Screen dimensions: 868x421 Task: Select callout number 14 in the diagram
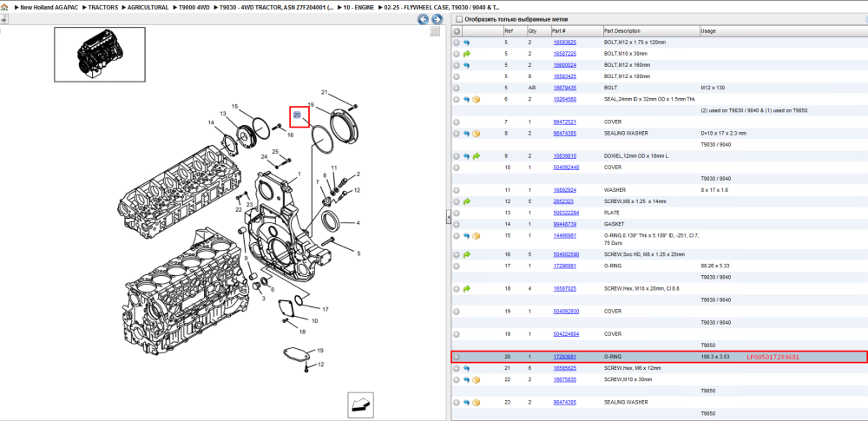click(211, 122)
